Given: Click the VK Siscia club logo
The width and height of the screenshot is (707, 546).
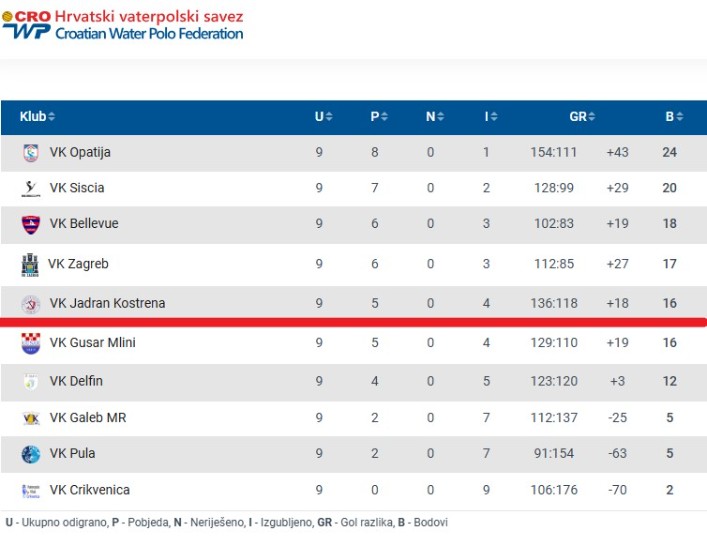Looking at the screenshot, I should [x=31, y=188].
